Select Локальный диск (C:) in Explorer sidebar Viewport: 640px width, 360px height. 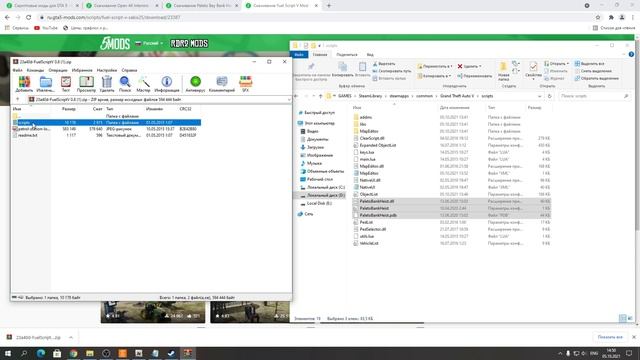(x=326, y=187)
